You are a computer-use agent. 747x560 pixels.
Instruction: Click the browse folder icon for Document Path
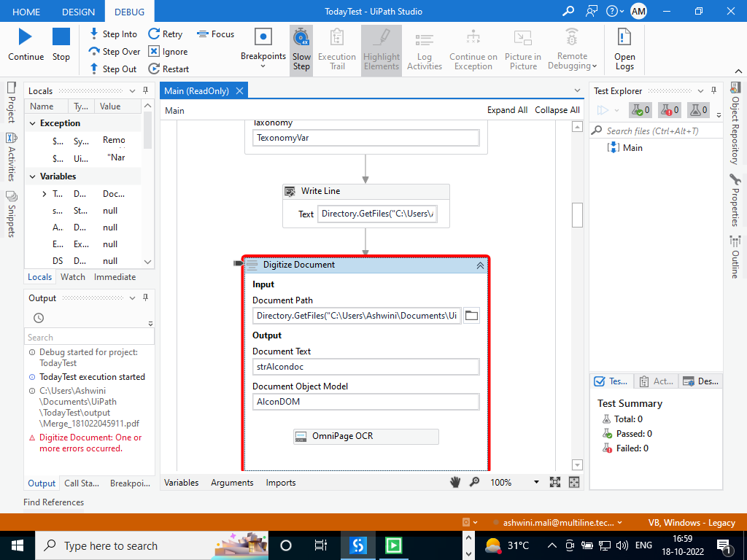(471, 315)
